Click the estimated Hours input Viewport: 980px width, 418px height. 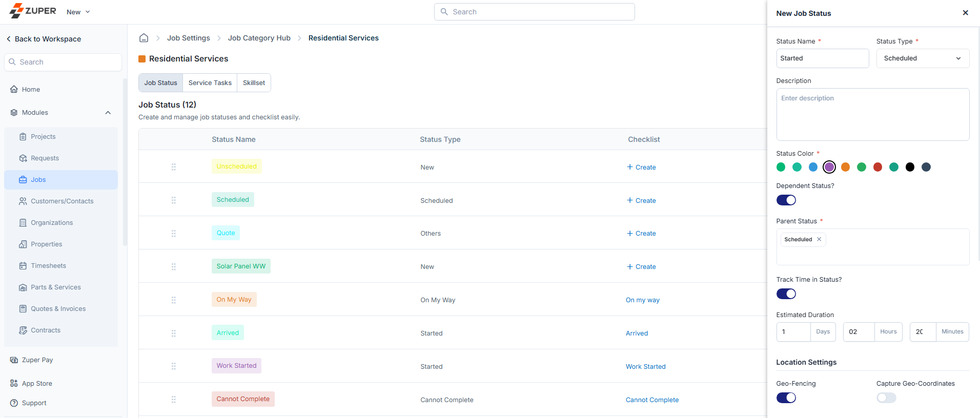(859, 332)
